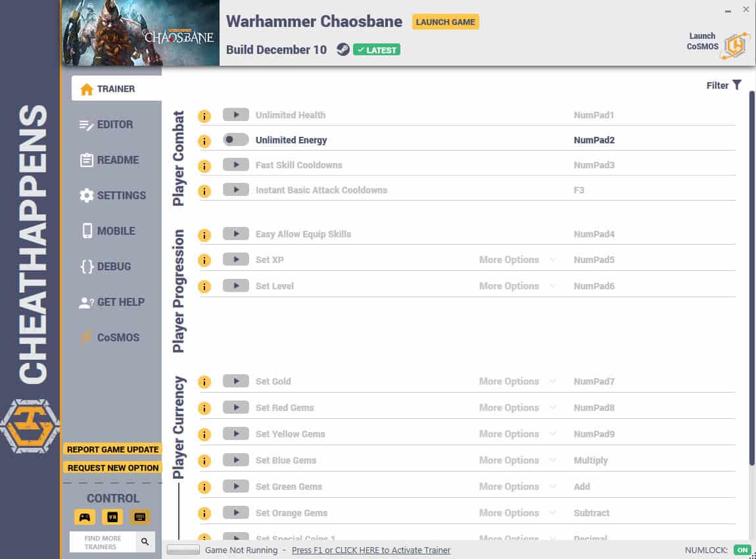
Task: Click info icon for Set Level
Action: 204,287
